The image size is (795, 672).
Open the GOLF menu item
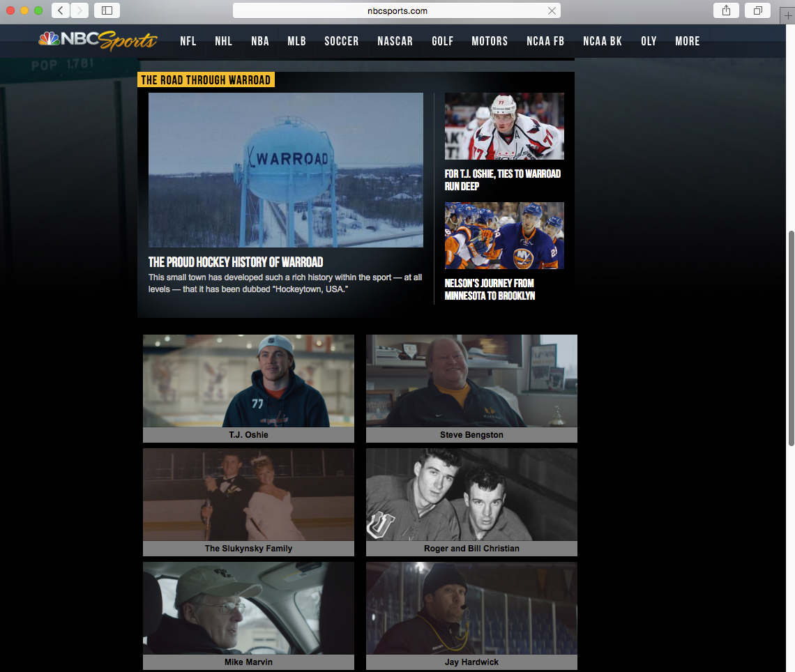(x=443, y=41)
